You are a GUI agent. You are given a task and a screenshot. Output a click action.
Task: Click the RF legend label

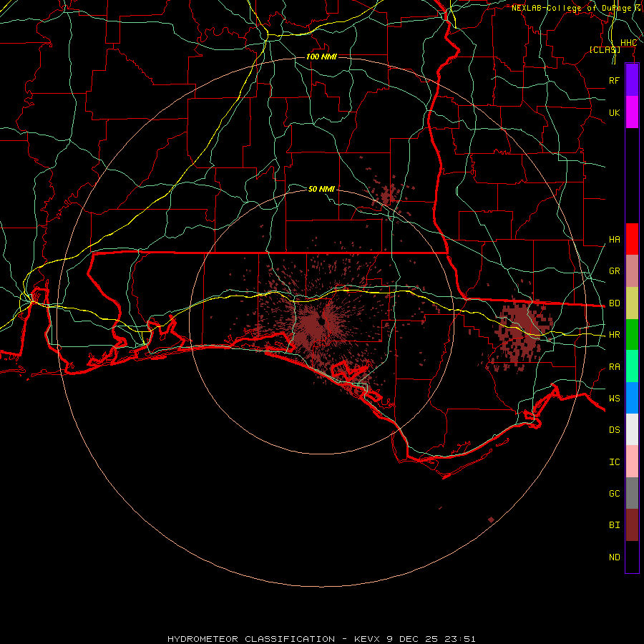pos(614,80)
